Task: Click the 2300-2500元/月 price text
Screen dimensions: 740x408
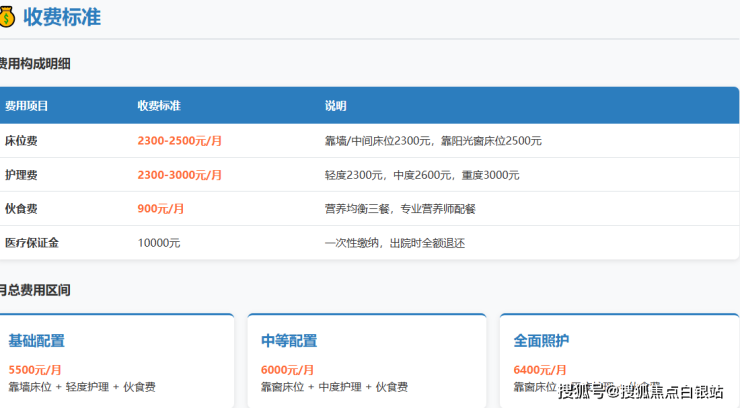Action: tap(179, 141)
